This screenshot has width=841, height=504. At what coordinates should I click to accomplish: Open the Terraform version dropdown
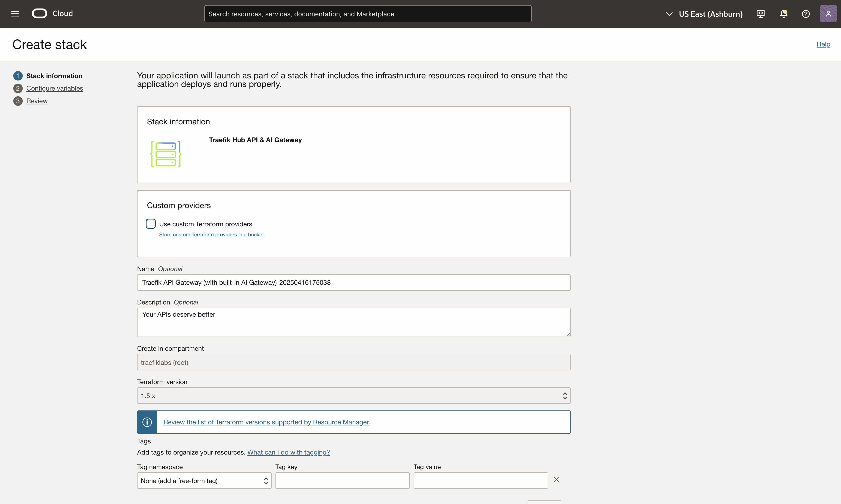[x=353, y=396]
